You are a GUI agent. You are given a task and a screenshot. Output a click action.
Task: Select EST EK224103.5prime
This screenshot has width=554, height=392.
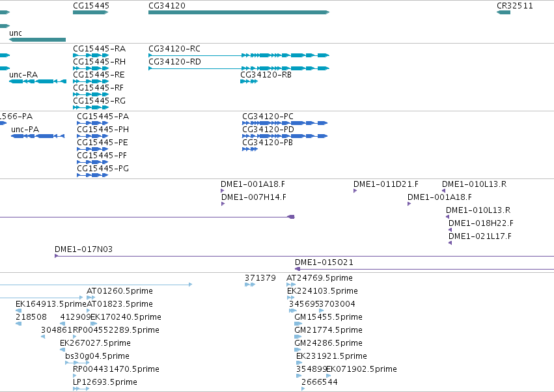pyautogui.click(x=291, y=298)
